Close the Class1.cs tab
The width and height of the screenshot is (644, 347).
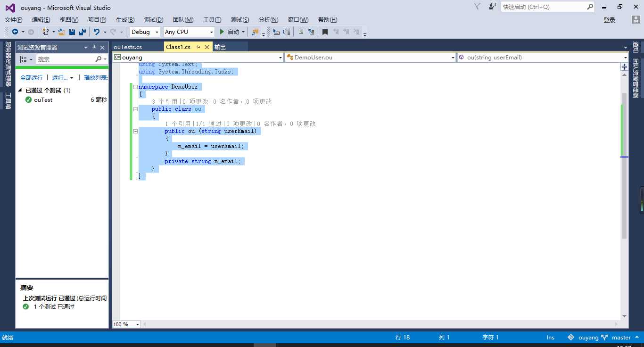click(x=207, y=47)
